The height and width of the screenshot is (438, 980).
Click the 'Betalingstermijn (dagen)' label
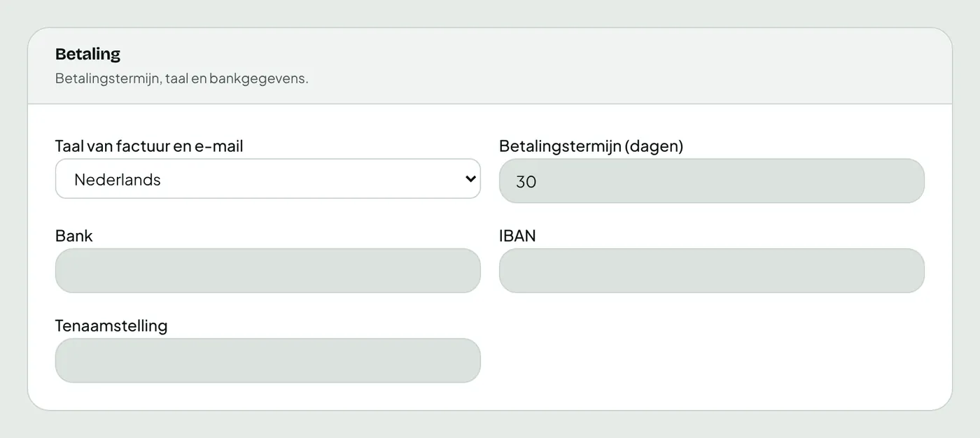(x=591, y=146)
